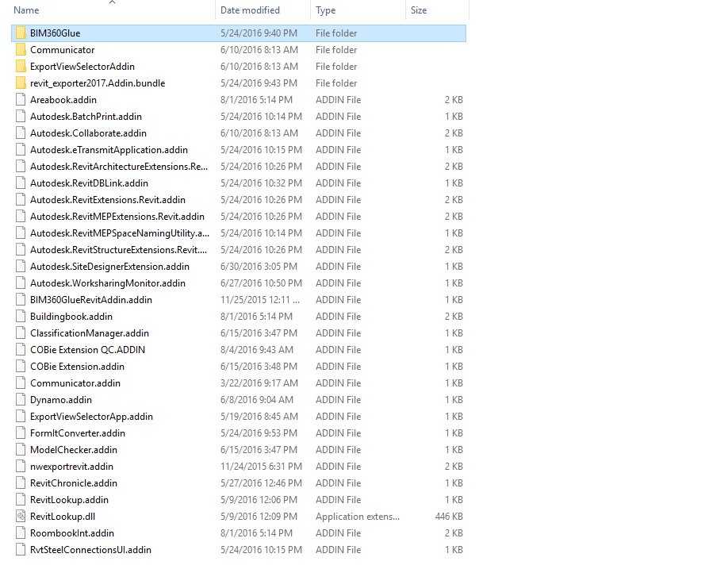Click File folder type of BIM360Glue row

336,33
